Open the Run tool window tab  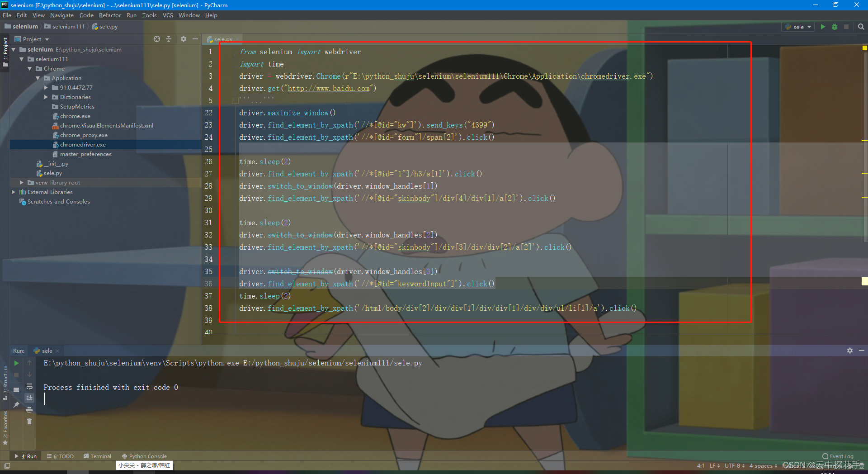[x=26, y=456]
